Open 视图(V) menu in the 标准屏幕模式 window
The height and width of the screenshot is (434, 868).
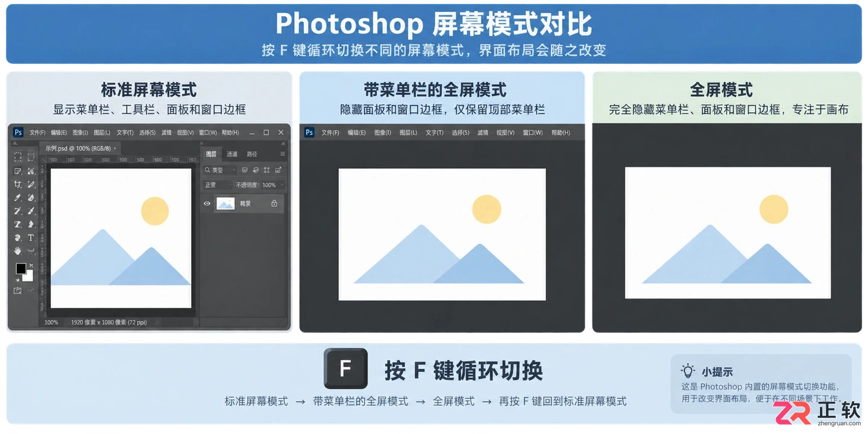click(186, 133)
